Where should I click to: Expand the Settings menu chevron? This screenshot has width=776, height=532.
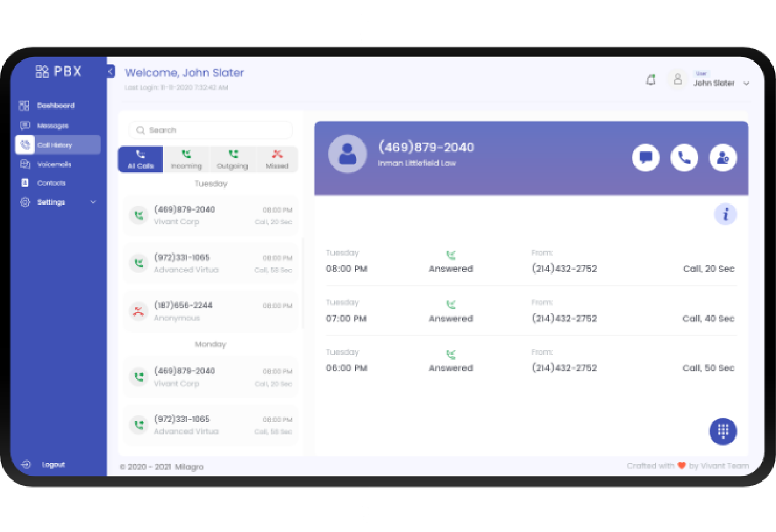[93, 202]
